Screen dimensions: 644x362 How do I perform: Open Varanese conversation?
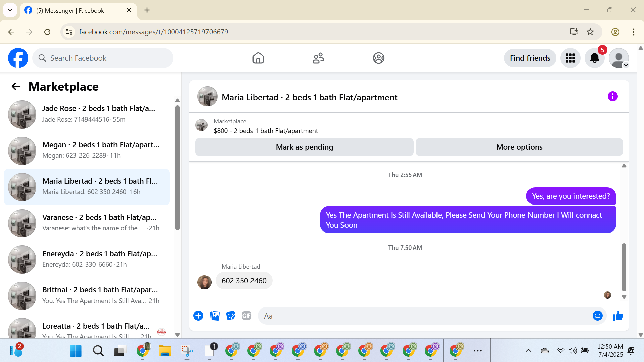pyautogui.click(x=87, y=223)
